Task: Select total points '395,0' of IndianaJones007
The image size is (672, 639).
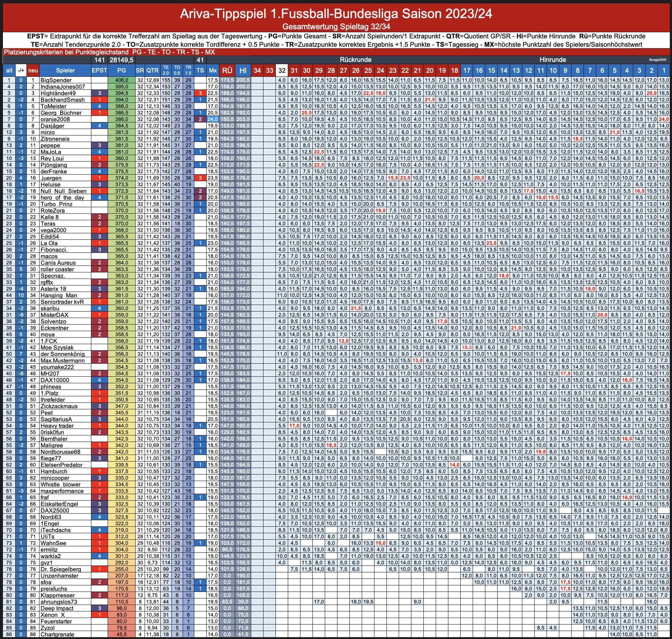Action: tap(121, 87)
